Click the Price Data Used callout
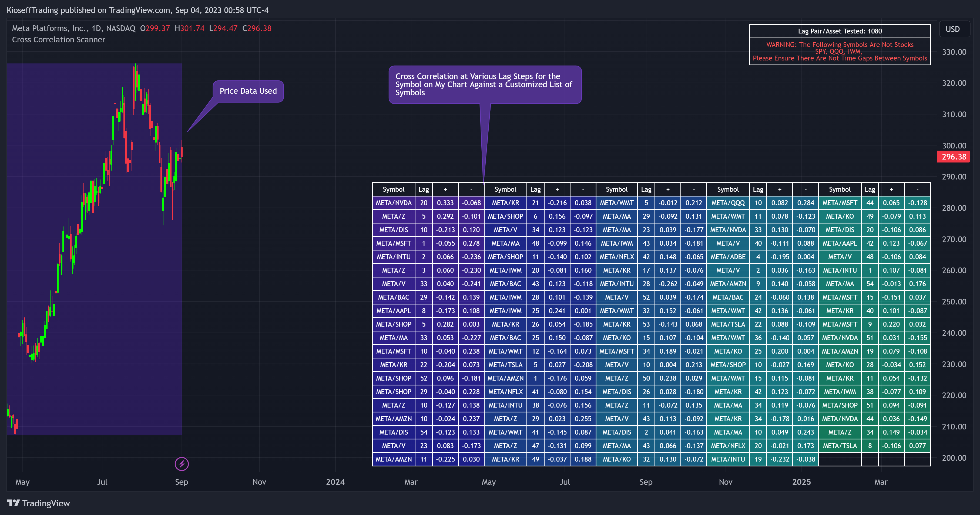This screenshot has width=980, height=515. coord(248,91)
